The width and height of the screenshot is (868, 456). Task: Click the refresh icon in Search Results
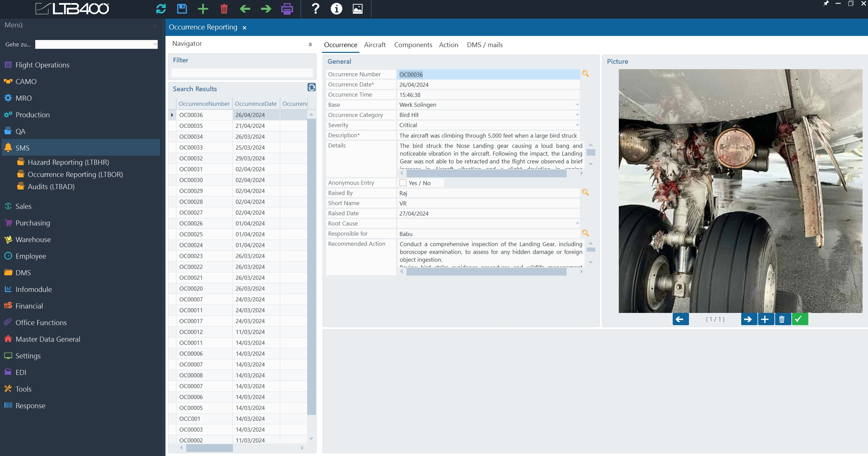pyautogui.click(x=311, y=87)
